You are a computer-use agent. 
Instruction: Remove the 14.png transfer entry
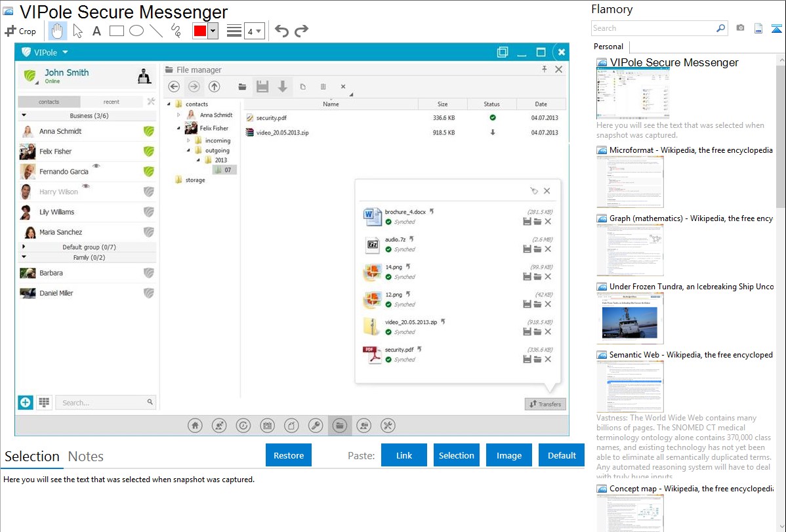548,277
